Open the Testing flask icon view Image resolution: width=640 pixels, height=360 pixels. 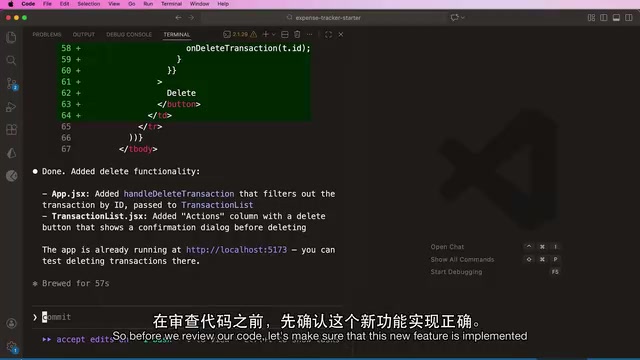[11, 153]
